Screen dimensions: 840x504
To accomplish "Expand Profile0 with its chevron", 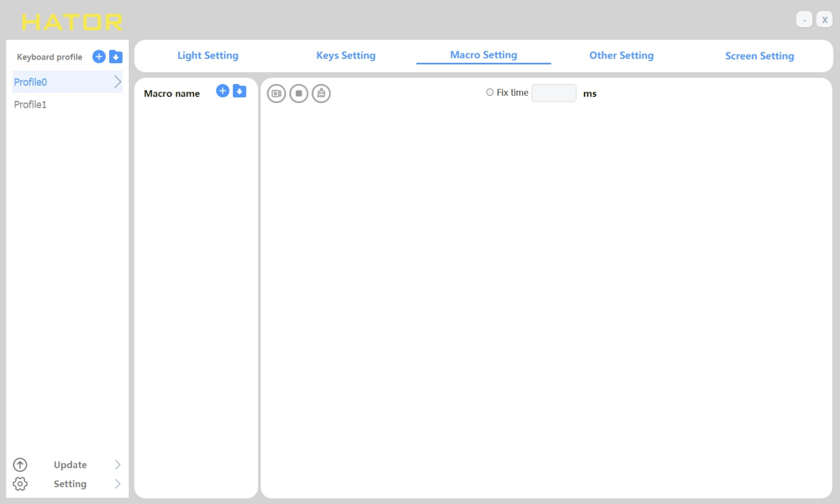I will [x=118, y=82].
